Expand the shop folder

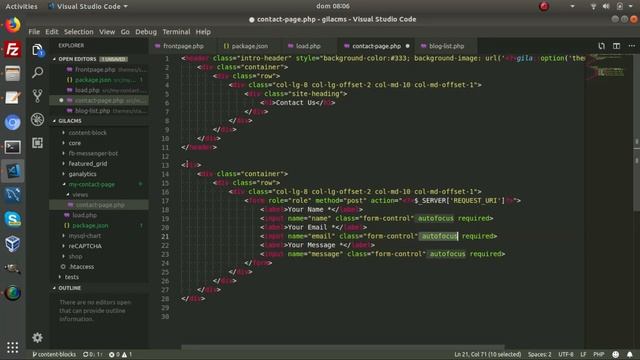(x=76, y=256)
